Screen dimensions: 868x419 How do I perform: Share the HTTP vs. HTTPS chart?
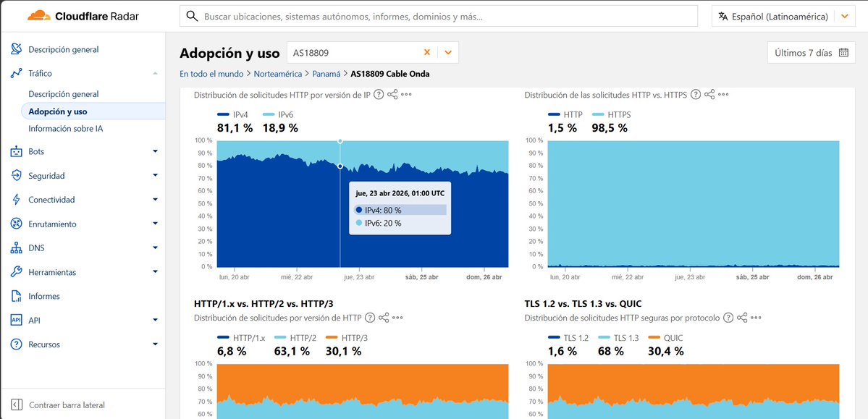pos(709,95)
